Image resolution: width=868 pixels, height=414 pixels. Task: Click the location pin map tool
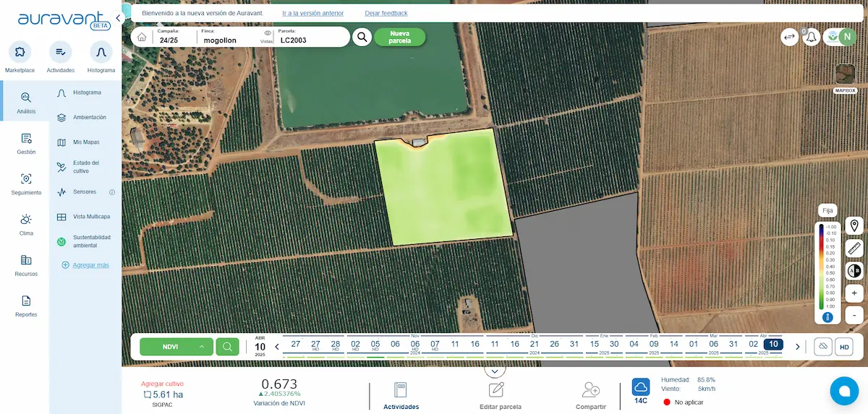click(854, 225)
